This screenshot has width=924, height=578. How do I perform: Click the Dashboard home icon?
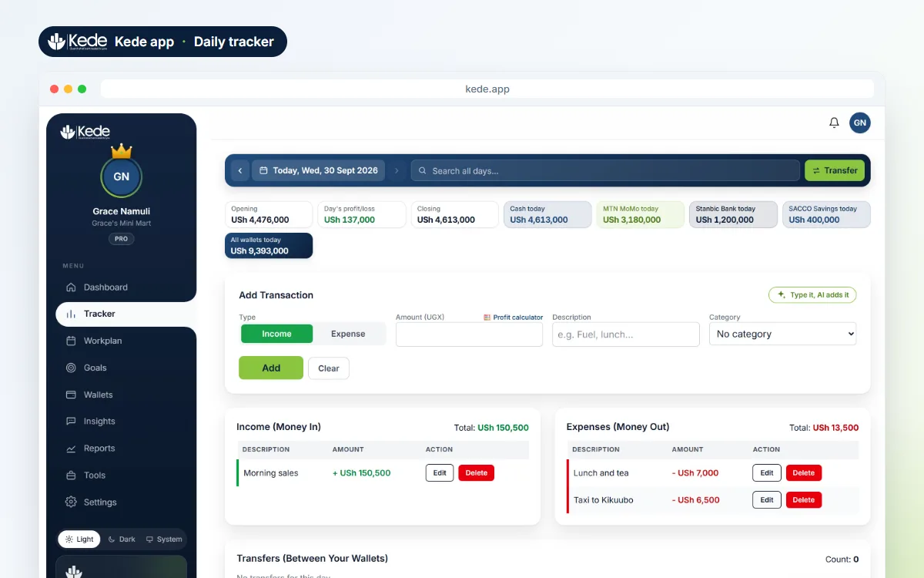pyautogui.click(x=71, y=287)
